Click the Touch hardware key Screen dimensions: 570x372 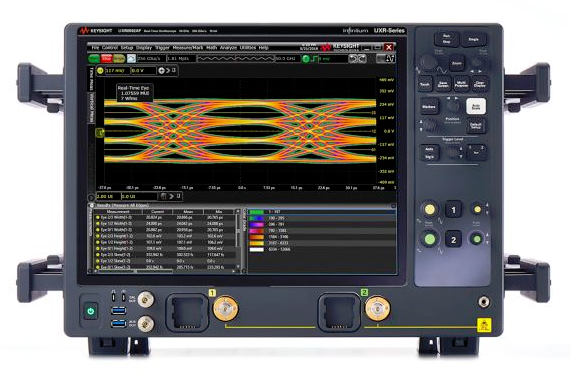click(x=425, y=84)
